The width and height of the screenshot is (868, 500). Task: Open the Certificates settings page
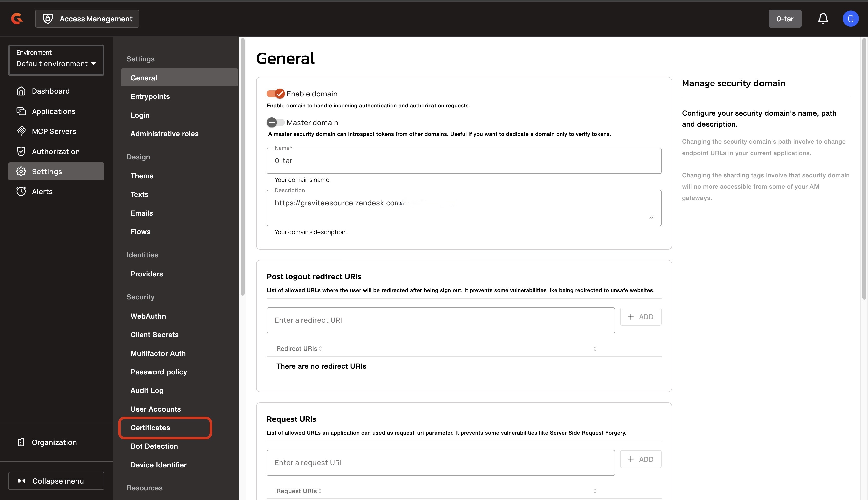(x=150, y=428)
